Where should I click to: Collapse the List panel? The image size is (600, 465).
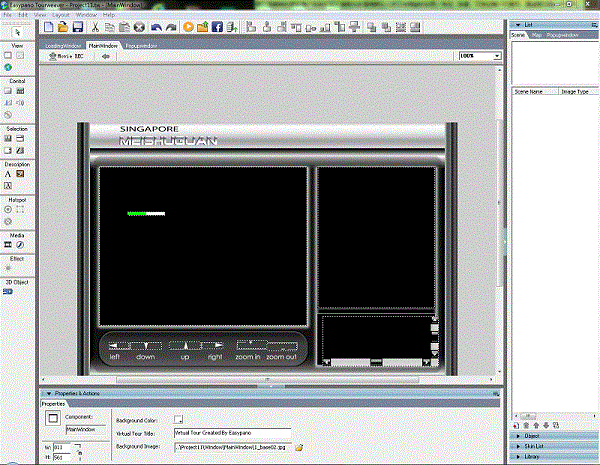pos(518,25)
